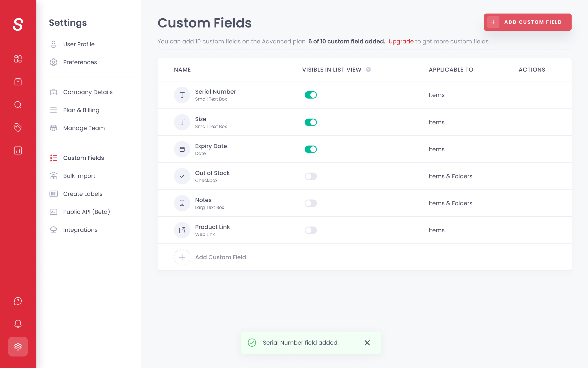This screenshot has width=588, height=368.
Task: Click help icon beside Visible in List View
Action: pyautogui.click(x=368, y=70)
